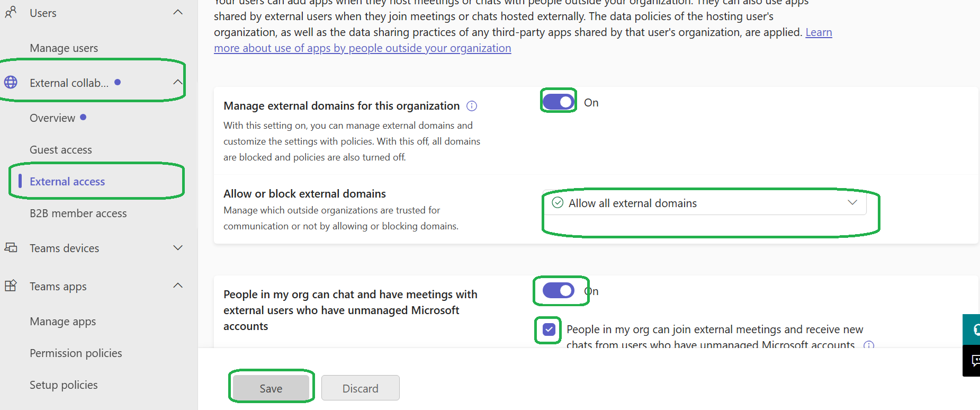Open Permission policies page

point(76,353)
